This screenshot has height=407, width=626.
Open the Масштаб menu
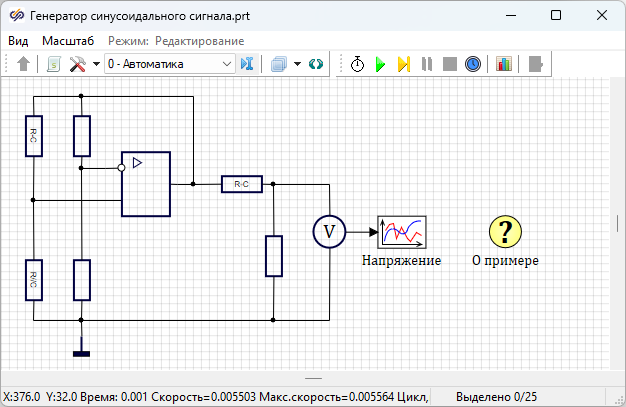[x=68, y=40]
